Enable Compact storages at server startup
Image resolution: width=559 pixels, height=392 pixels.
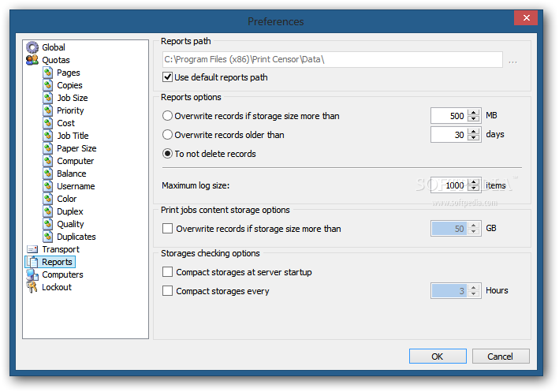click(168, 272)
